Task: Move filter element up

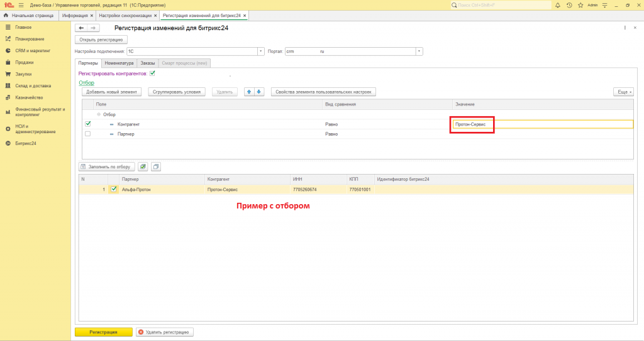Action: (x=249, y=92)
